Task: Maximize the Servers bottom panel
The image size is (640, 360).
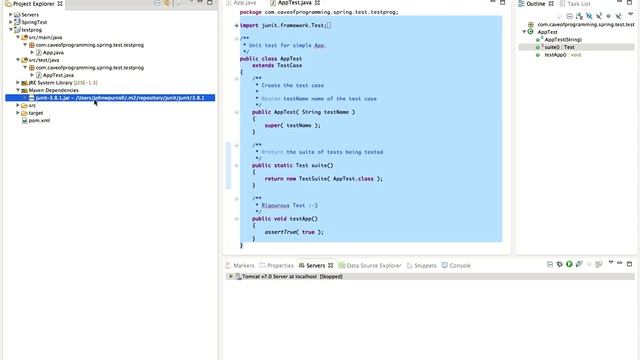Action: [629, 264]
